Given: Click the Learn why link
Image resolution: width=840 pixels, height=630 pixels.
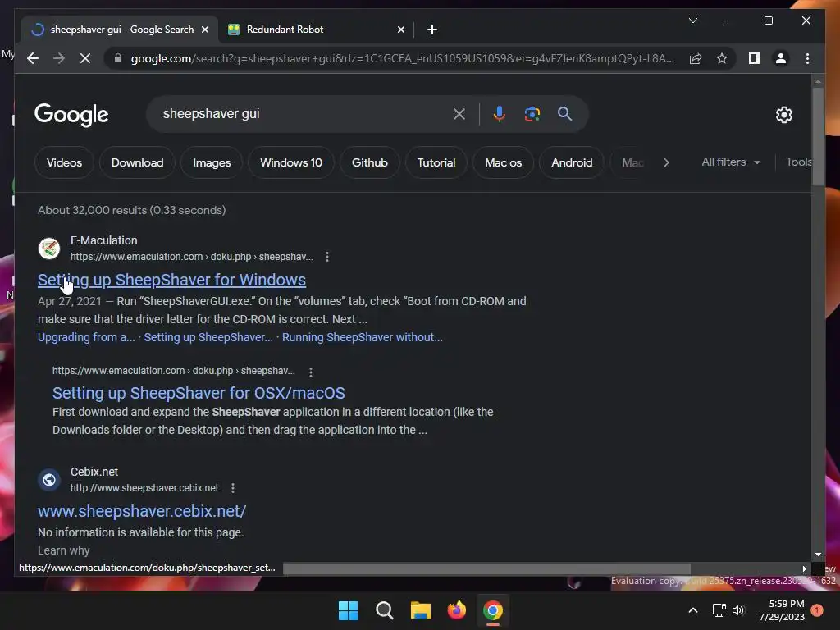Looking at the screenshot, I should pos(64,550).
